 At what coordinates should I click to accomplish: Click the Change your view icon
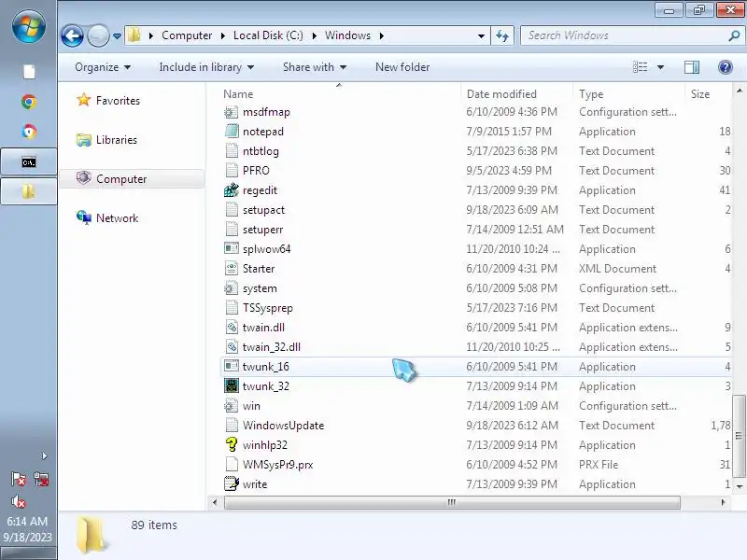pos(640,67)
